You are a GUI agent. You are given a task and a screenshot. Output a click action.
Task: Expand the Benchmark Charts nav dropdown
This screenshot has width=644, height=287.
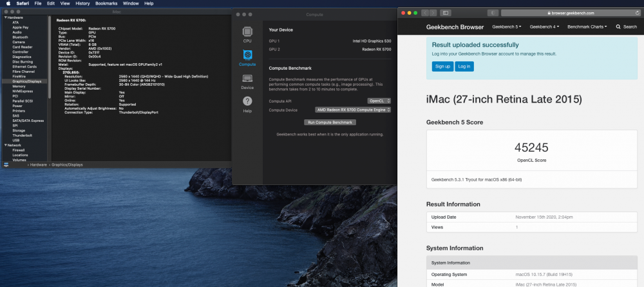(x=587, y=26)
